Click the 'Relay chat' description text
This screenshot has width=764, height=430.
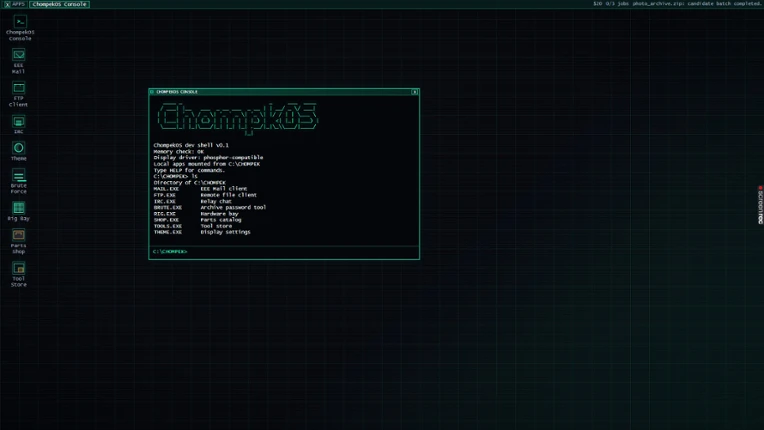[x=216, y=202]
